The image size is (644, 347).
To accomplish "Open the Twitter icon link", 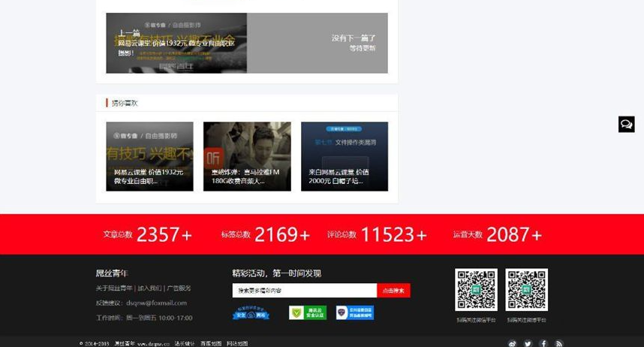I will pyautogui.click(x=528, y=343).
